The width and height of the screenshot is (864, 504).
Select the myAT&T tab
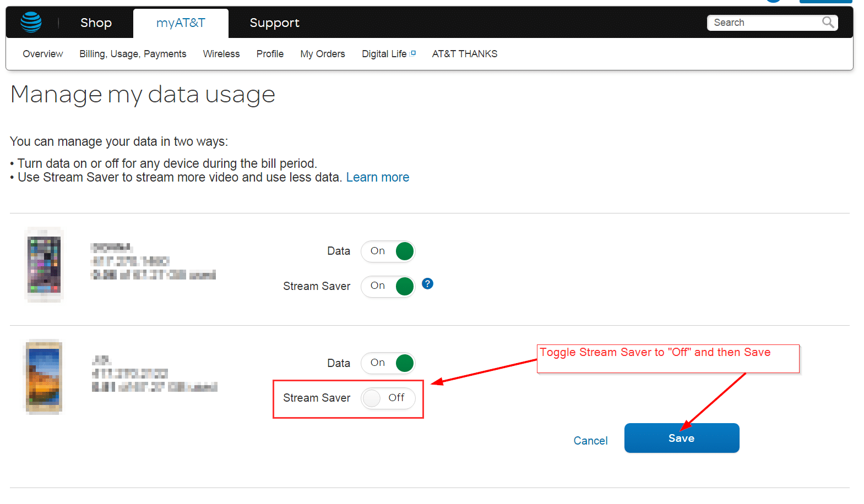click(181, 23)
